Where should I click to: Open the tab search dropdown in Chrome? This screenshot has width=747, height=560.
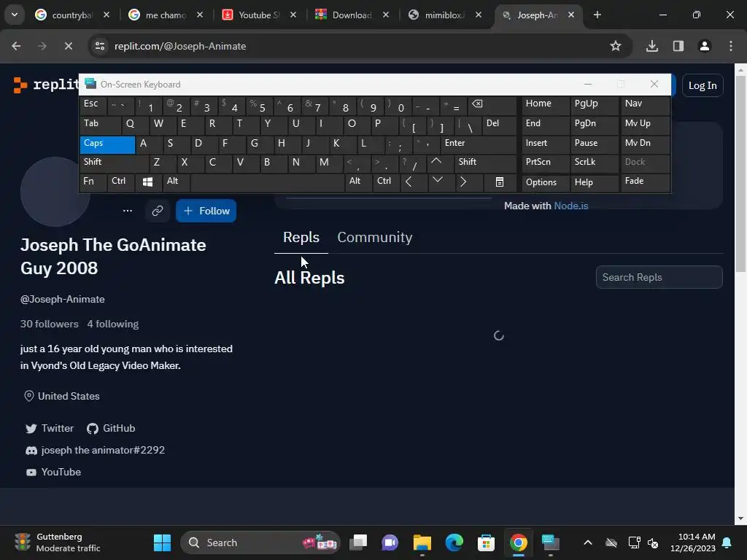click(x=15, y=15)
